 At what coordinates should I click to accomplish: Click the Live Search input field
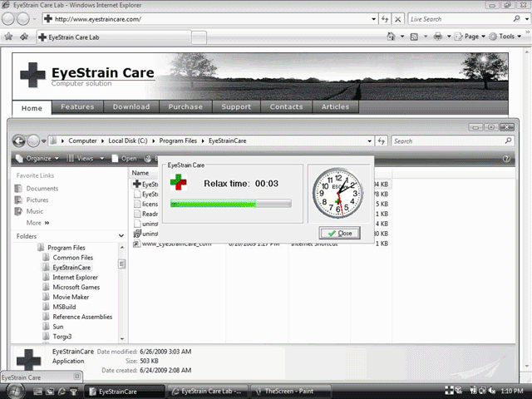460,19
